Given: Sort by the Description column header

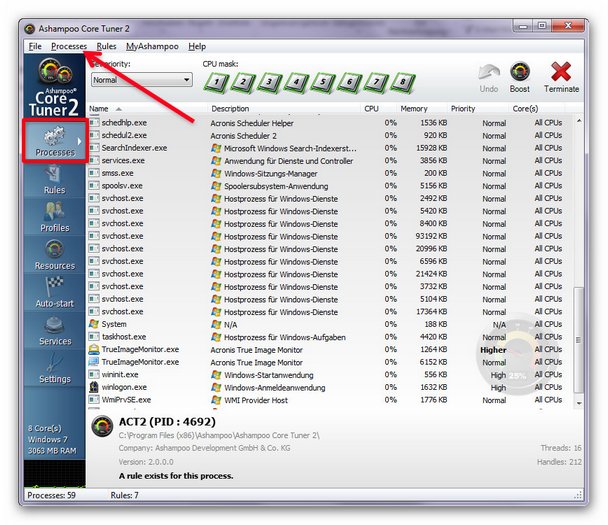Looking at the screenshot, I should point(284,109).
